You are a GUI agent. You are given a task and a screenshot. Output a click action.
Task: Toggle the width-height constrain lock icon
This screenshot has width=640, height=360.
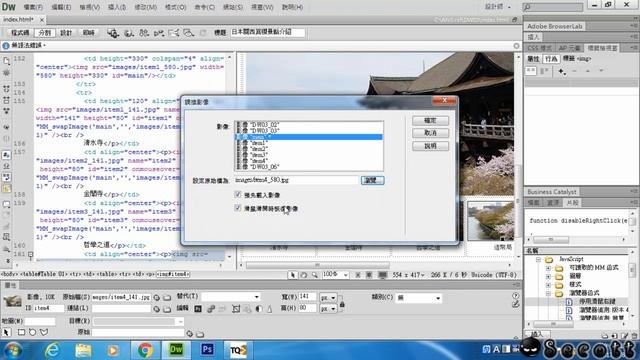342,304
